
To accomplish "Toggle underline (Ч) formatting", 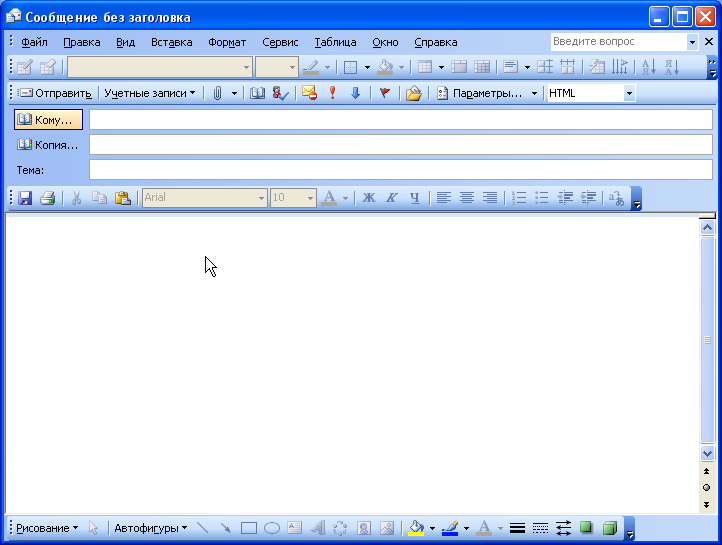I will tap(415, 198).
